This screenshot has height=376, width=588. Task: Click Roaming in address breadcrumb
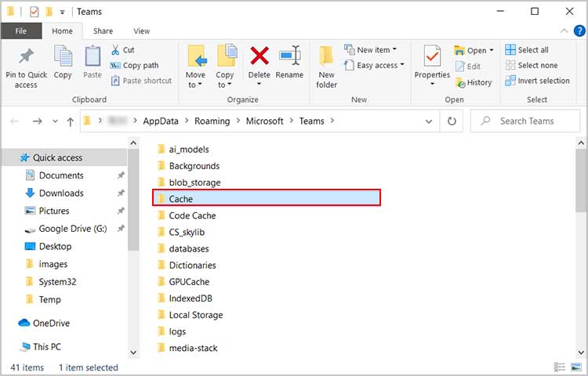[x=212, y=121]
